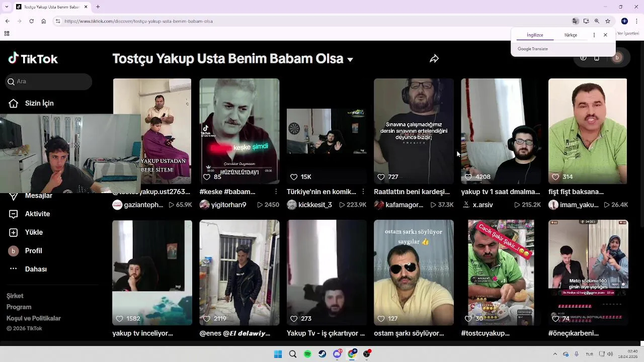Open the Chrome three-dot menu
This screenshot has height=362, width=644.
tap(636, 21)
